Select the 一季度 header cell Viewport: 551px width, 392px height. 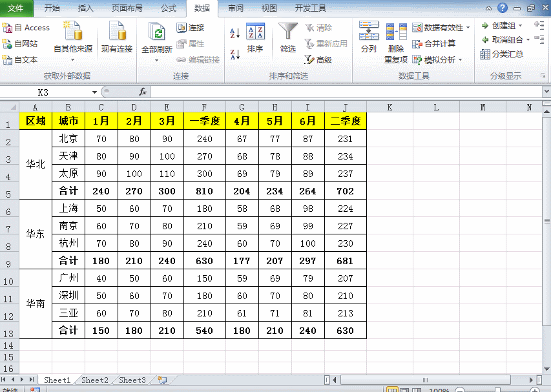pos(205,121)
